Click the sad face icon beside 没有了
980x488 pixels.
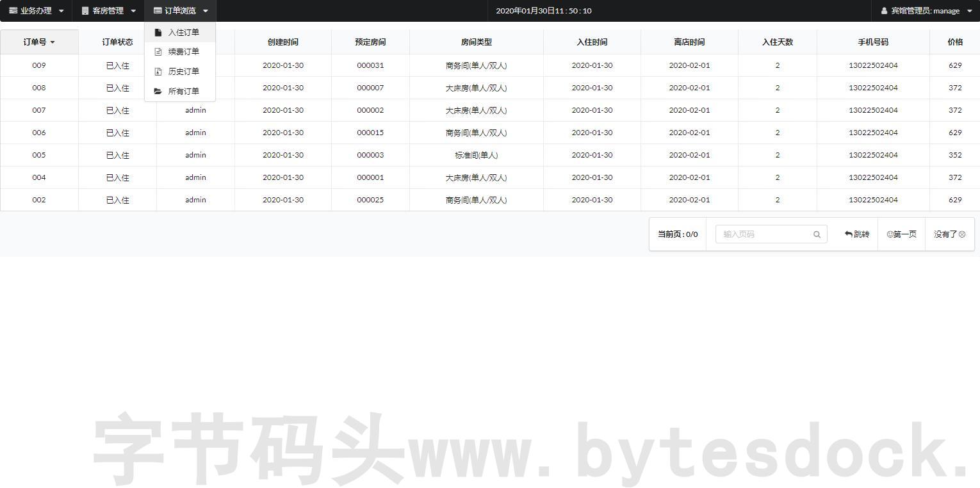[x=962, y=234]
